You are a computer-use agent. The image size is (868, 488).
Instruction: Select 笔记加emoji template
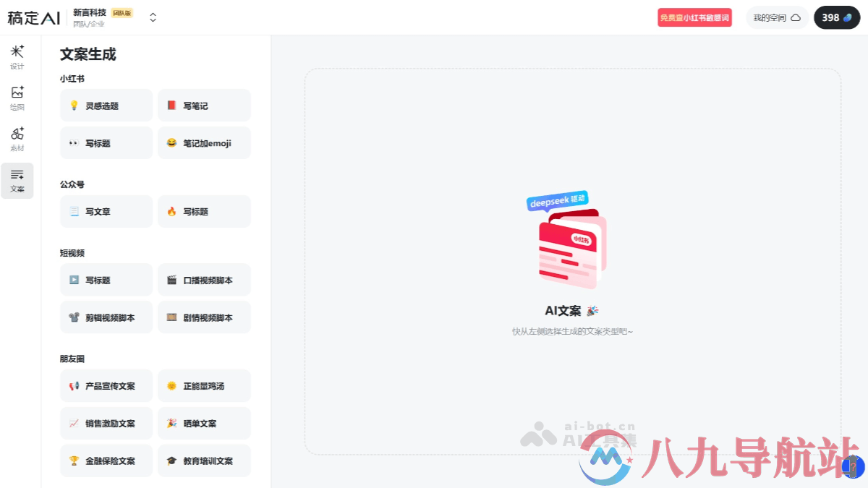pos(204,143)
